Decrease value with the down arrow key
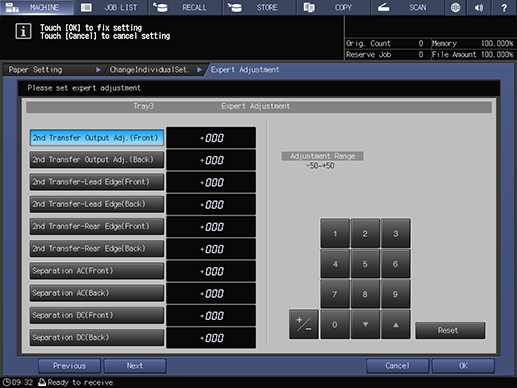The height and width of the screenshot is (388, 517). pos(365,324)
